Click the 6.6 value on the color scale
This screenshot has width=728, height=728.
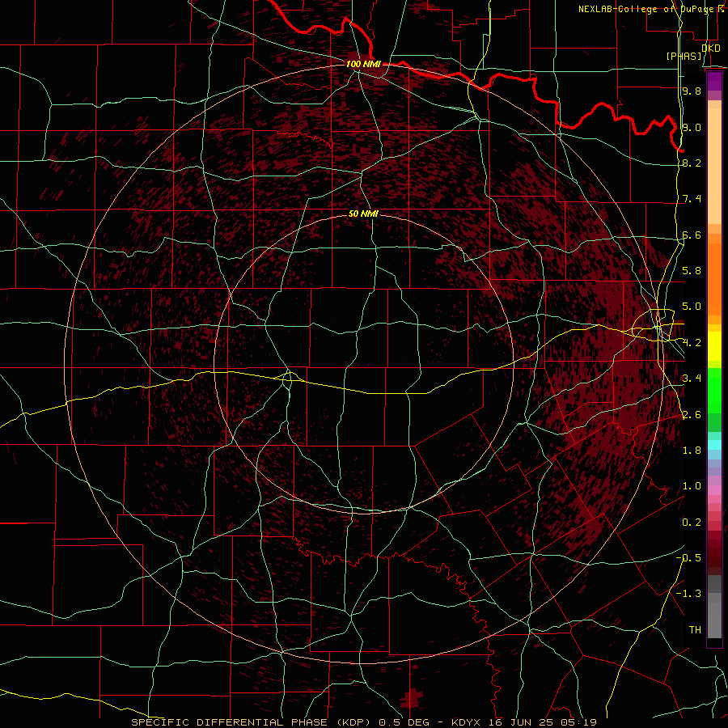tap(692, 235)
